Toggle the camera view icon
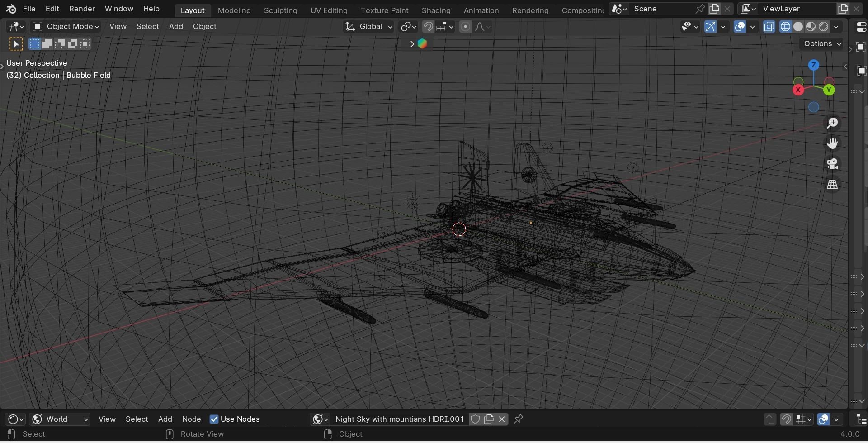The image size is (868, 443). (x=832, y=164)
